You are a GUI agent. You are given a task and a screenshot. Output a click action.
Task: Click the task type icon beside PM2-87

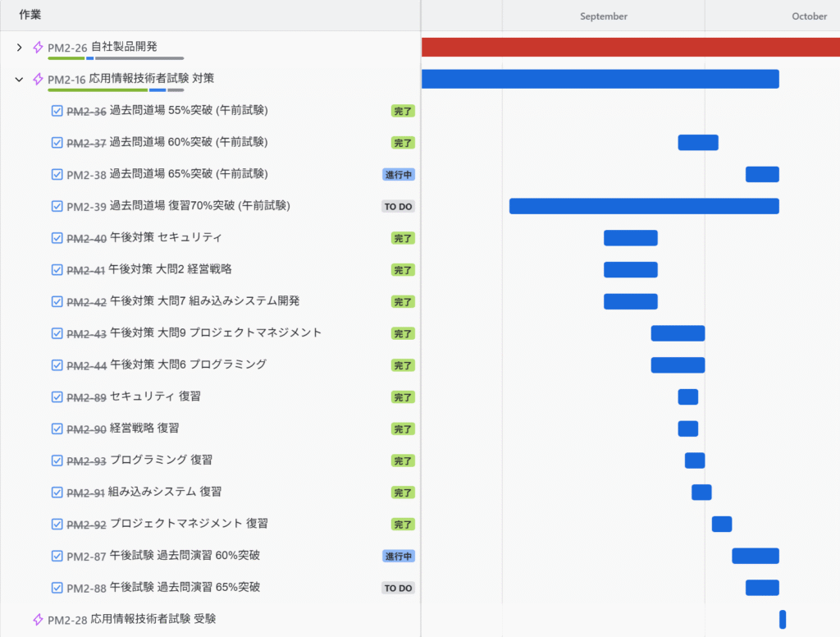click(x=57, y=557)
